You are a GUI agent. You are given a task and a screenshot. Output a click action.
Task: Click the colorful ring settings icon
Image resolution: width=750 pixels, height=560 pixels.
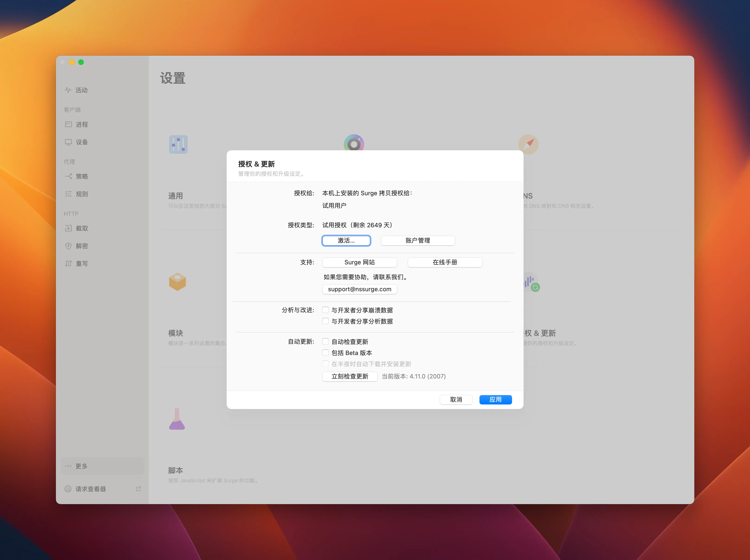354,143
